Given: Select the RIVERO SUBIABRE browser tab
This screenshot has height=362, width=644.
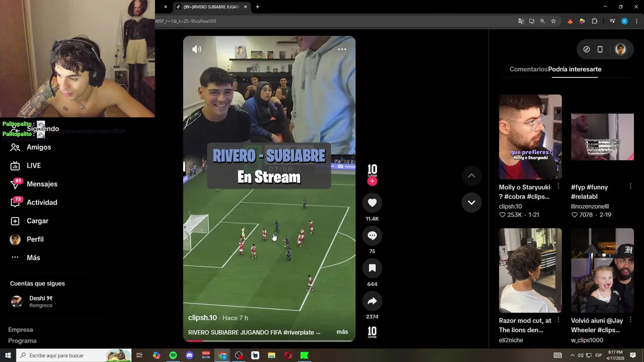Looking at the screenshot, I should 211,7.
